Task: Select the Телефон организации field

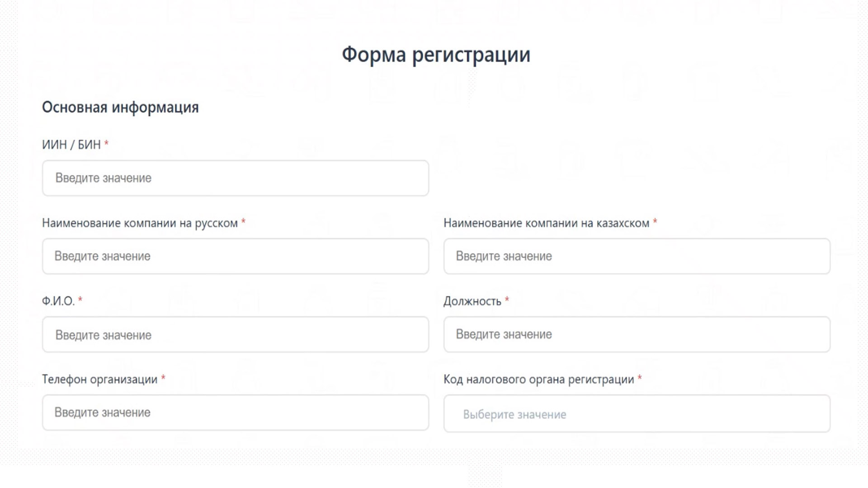Action: point(235,412)
